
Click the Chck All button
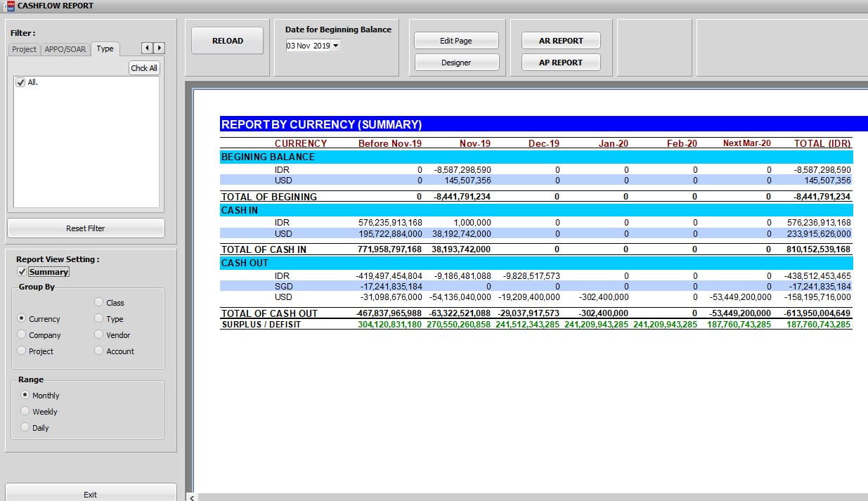(144, 68)
